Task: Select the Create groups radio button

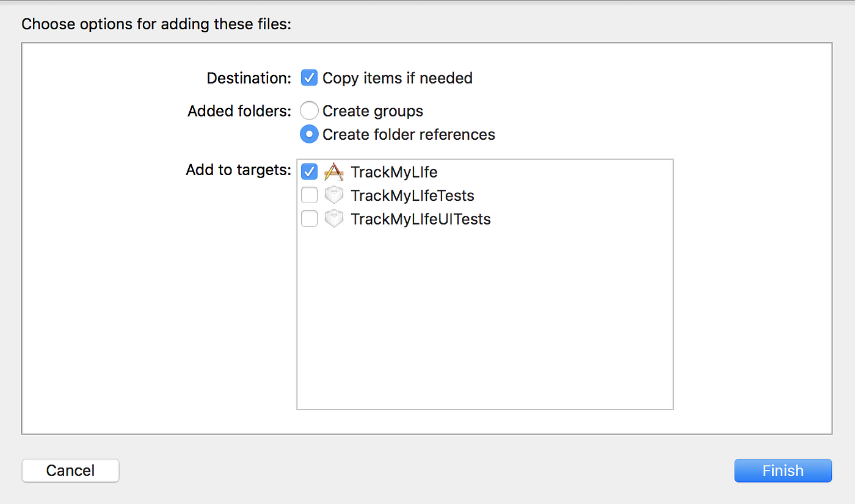Action: pyautogui.click(x=309, y=110)
